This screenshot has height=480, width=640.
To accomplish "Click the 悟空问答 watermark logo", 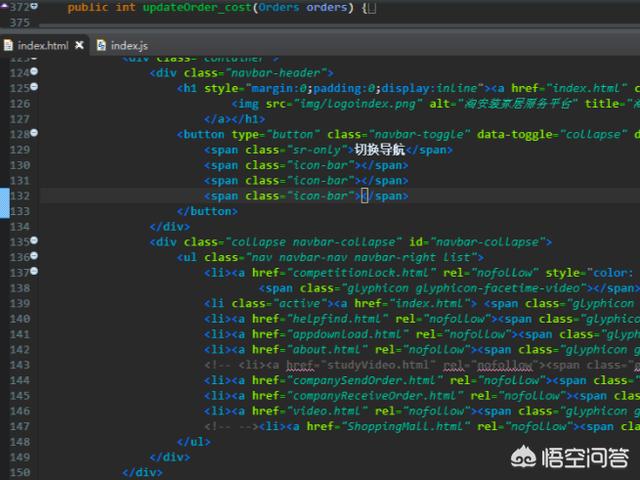I will (x=570, y=458).
